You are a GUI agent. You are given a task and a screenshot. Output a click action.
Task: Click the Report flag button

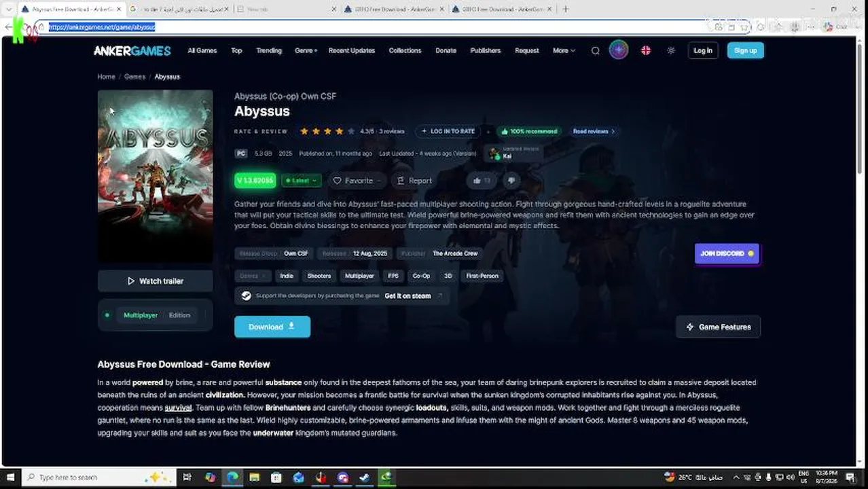[414, 181]
